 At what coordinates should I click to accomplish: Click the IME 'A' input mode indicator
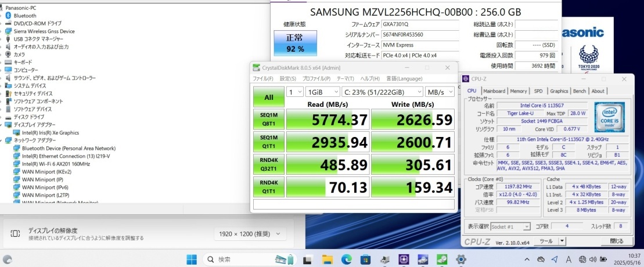tap(569, 259)
